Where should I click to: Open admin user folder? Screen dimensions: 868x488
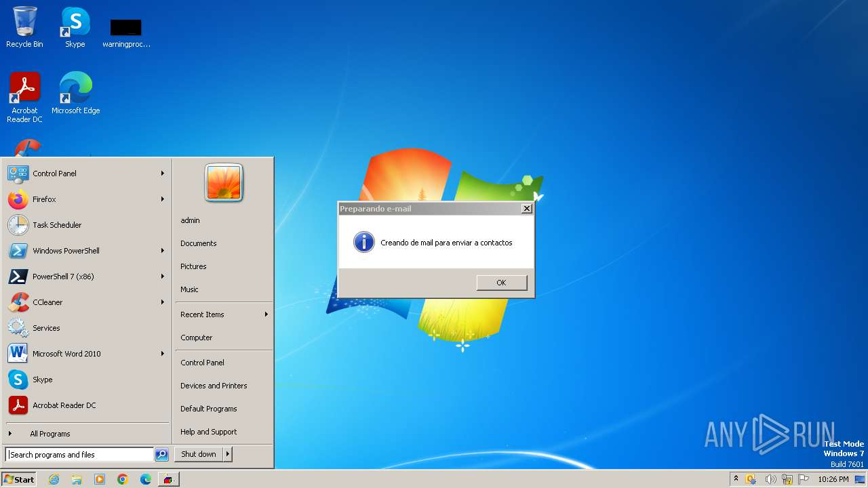(190, 220)
